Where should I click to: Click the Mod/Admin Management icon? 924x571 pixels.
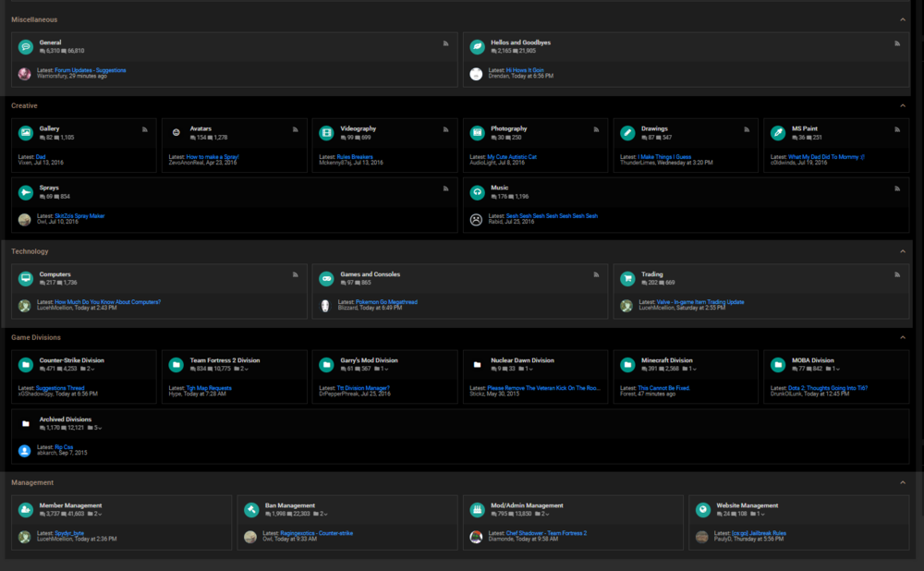pos(477,510)
